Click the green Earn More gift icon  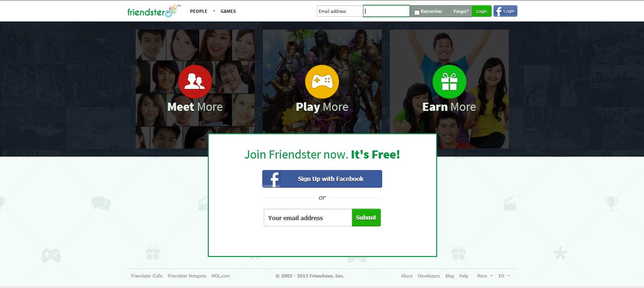(x=449, y=82)
